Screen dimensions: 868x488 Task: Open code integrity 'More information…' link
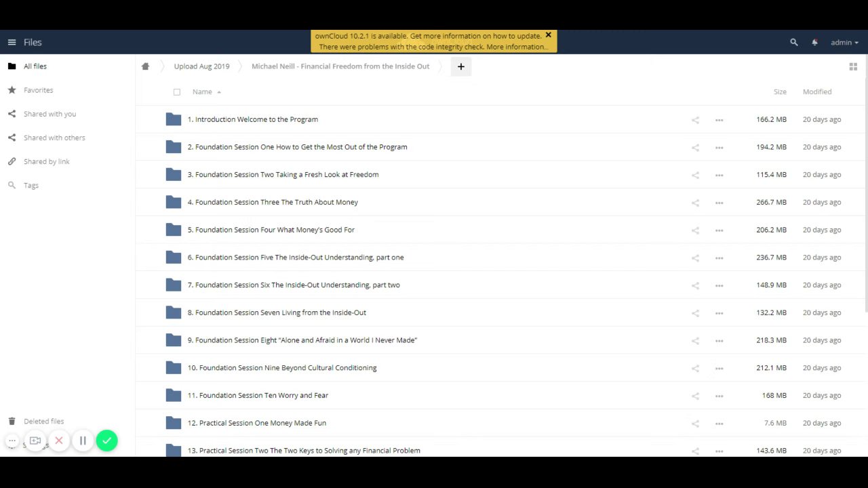517,47
